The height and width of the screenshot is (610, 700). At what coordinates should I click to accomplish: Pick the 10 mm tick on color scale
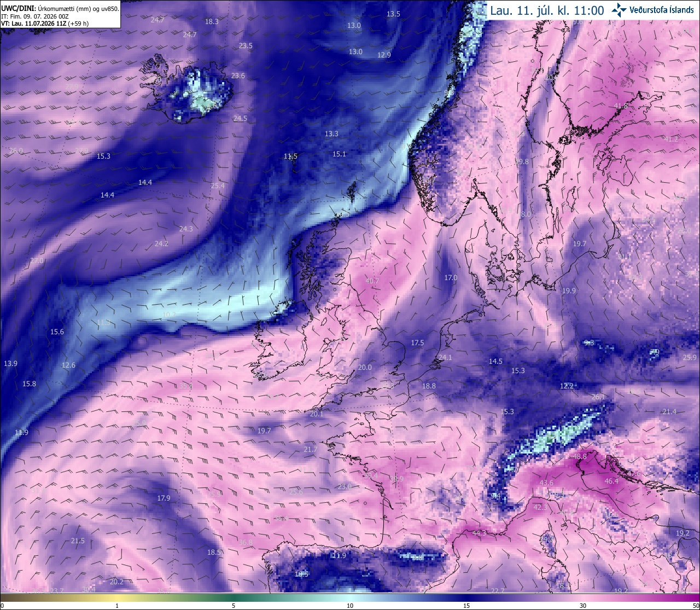pos(350,606)
